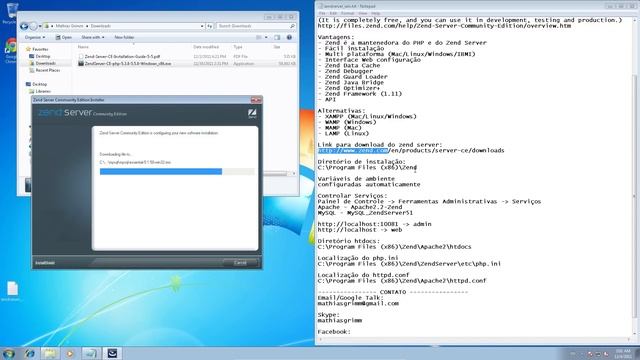
Task: Click the Zend installer download progress bar
Action: (x=177, y=171)
